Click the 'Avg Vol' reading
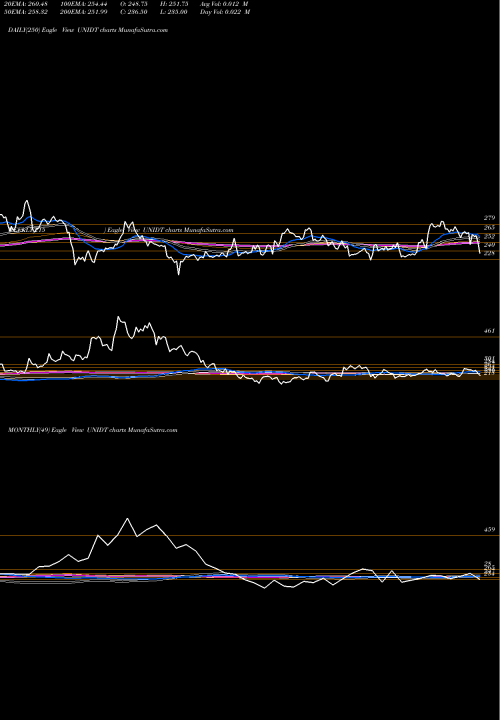Image resolution: width=500 pixels, height=720 pixels. pyautogui.click(x=225, y=4)
